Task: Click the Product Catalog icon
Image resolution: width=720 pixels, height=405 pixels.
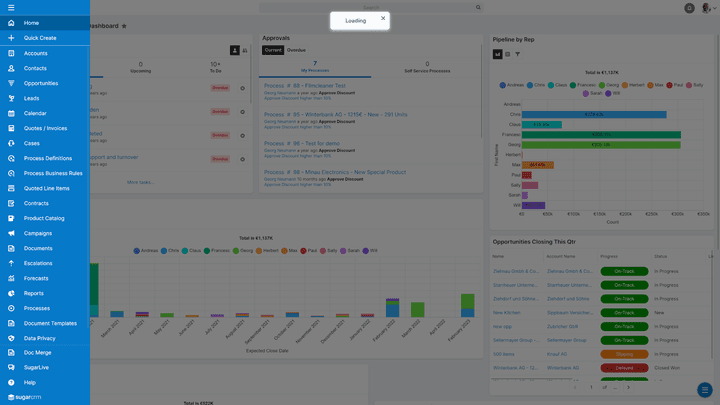Action: tap(10, 218)
